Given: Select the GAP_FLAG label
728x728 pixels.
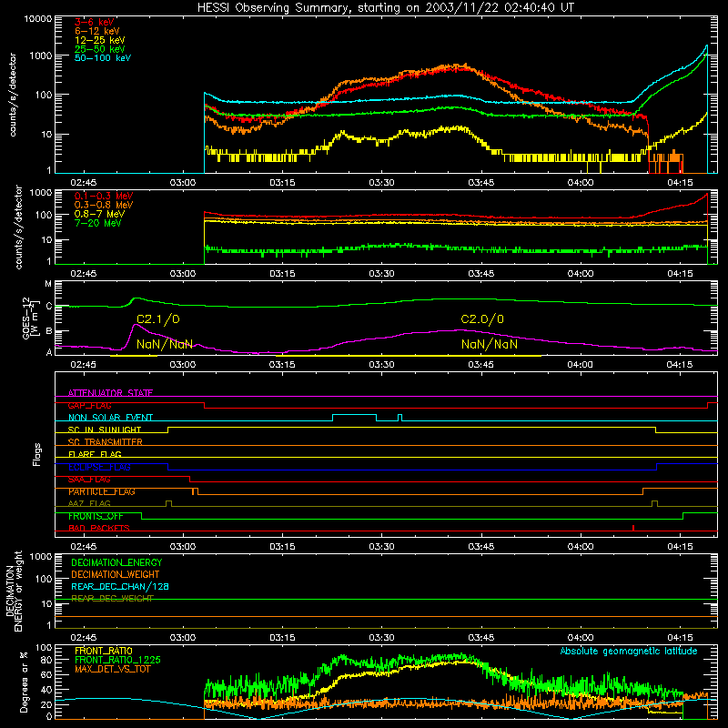Looking at the screenshot, I should coord(89,405).
